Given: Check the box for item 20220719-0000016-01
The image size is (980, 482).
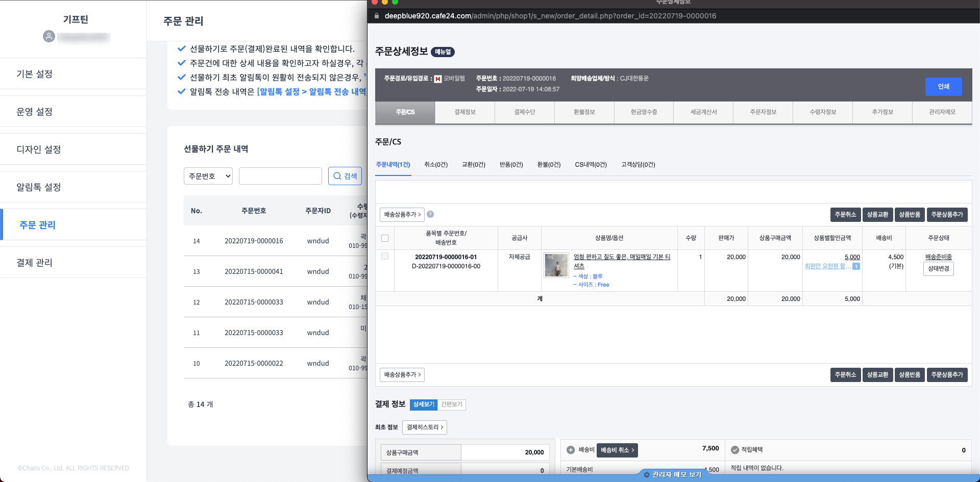Looking at the screenshot, I should 385,257.
